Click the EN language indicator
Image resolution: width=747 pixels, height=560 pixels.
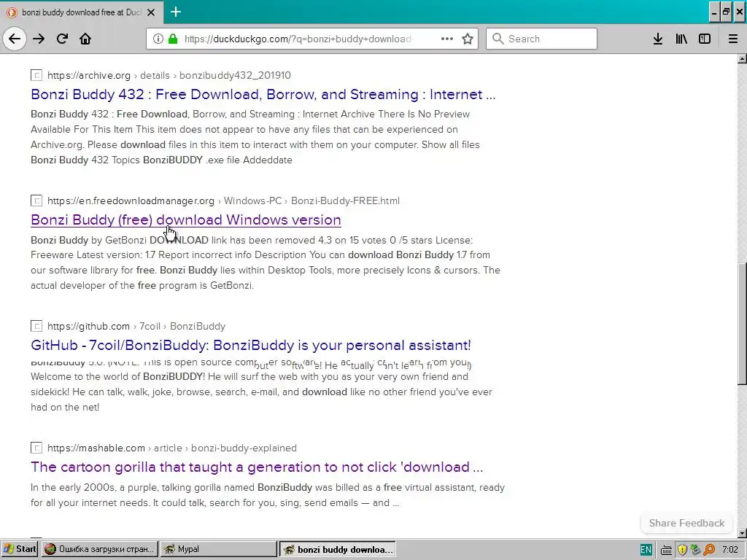(646, 550)
